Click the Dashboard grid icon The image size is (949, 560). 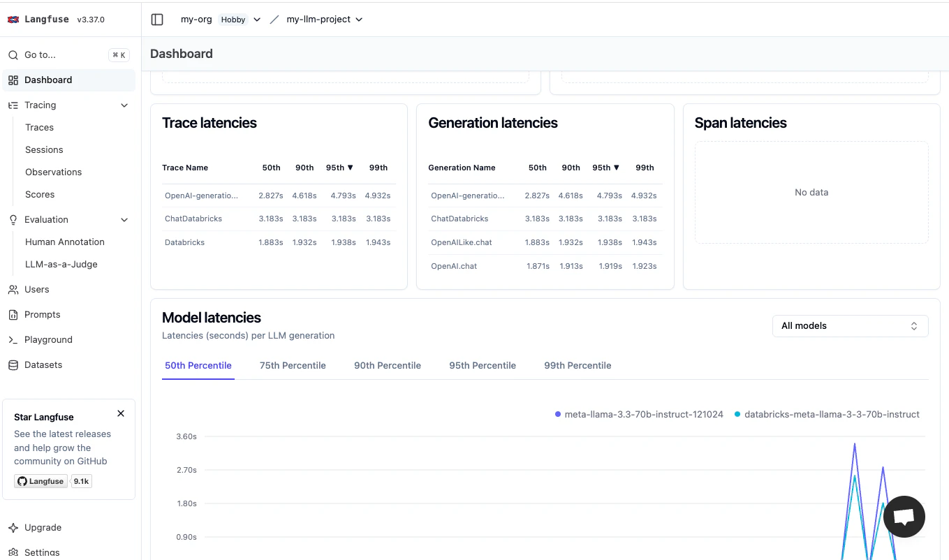tap(13, 80)
